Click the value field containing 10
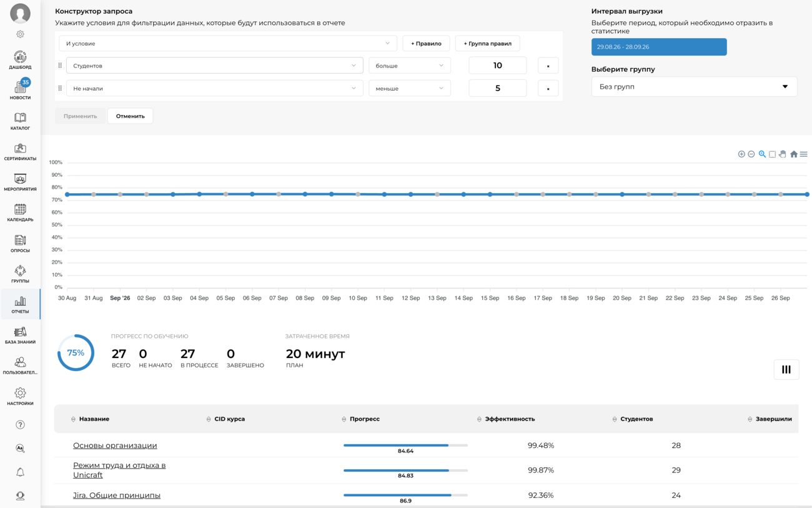 pyautogui.click(x=497, y=66)
